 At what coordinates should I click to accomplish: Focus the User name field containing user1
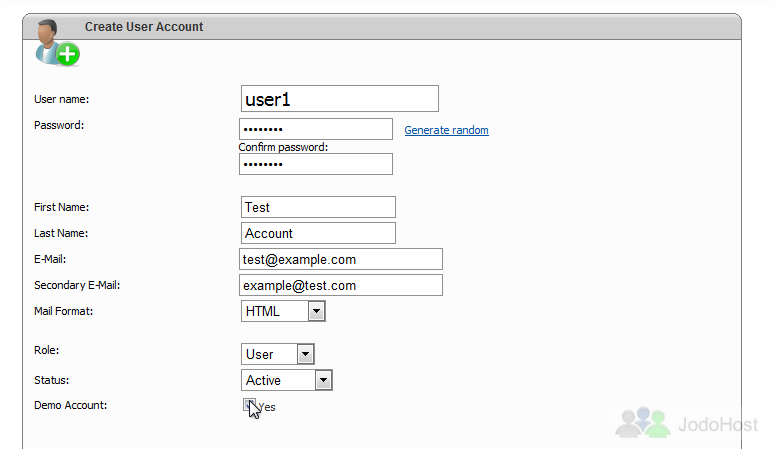[x=340, y=99]
